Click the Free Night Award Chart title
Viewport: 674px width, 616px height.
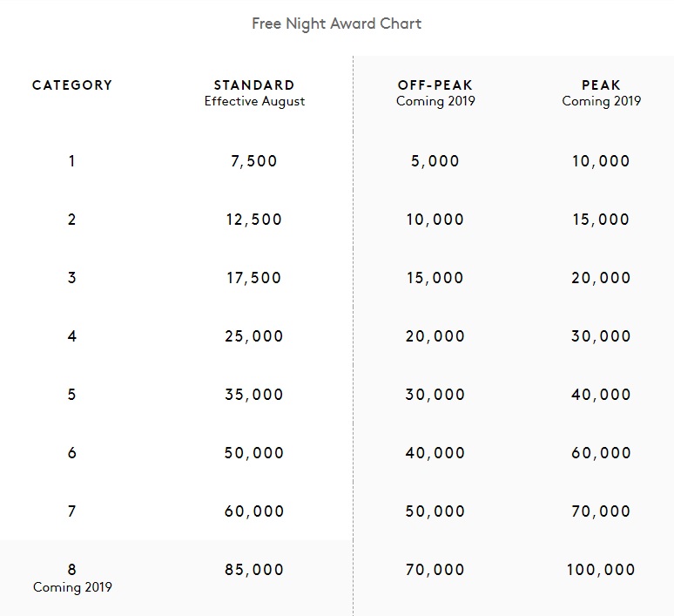(x=336, y=24)
